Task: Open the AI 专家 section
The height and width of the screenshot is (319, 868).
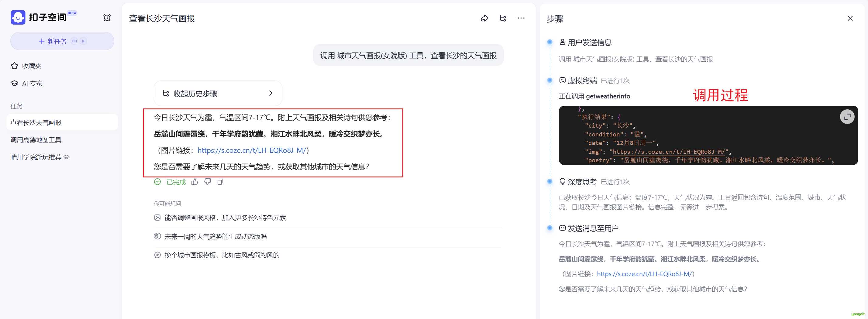Action: [x=32, y=83]
